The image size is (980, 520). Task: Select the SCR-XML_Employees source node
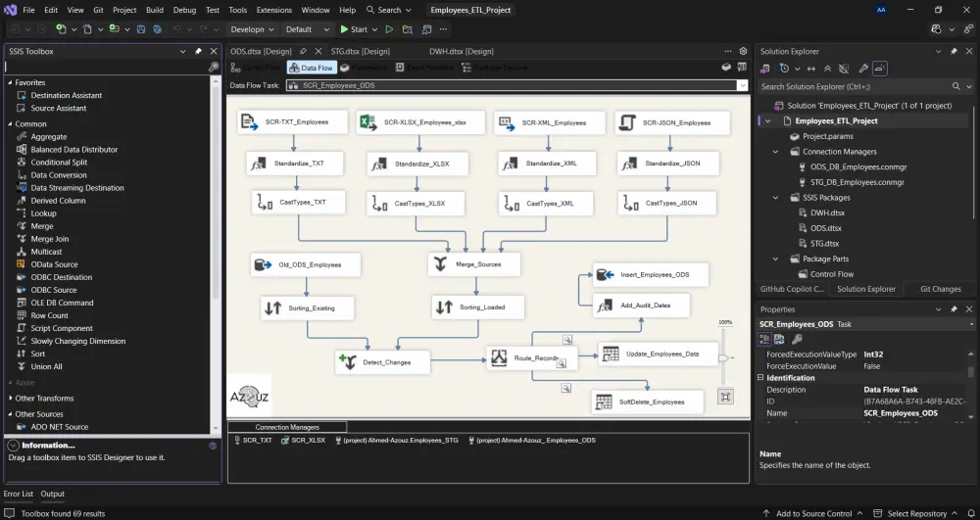point(550,123)
